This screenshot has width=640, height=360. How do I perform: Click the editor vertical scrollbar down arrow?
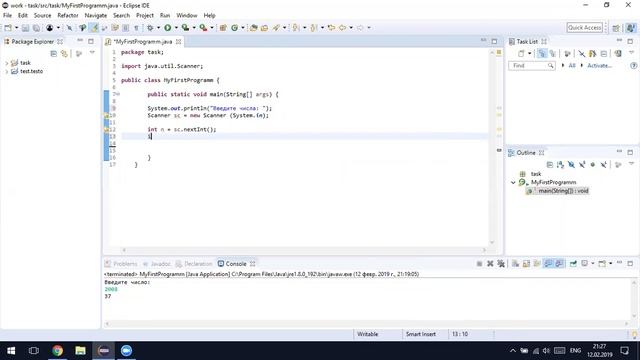(x=492, y=242)
